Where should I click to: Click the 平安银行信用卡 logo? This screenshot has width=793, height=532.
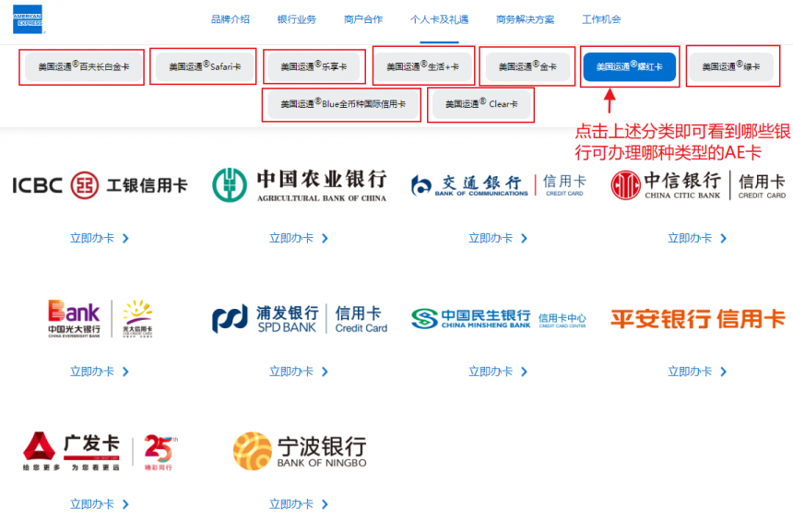[x=698, y=319]
